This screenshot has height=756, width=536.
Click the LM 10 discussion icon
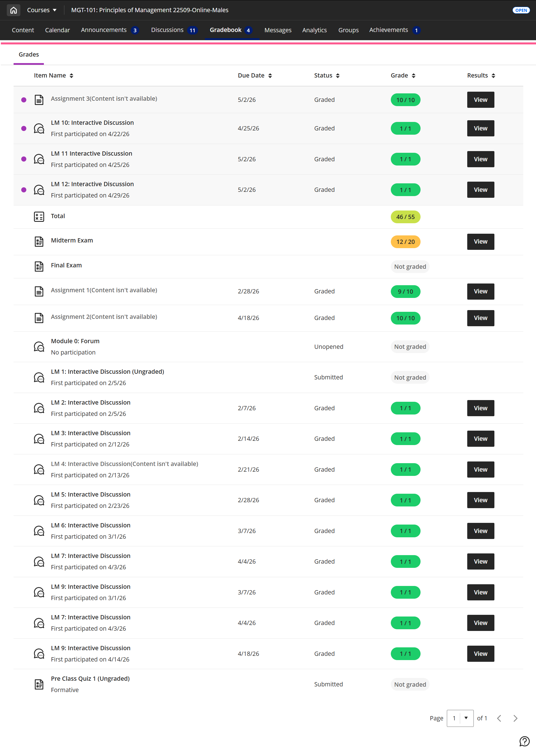tap(39, 128)
